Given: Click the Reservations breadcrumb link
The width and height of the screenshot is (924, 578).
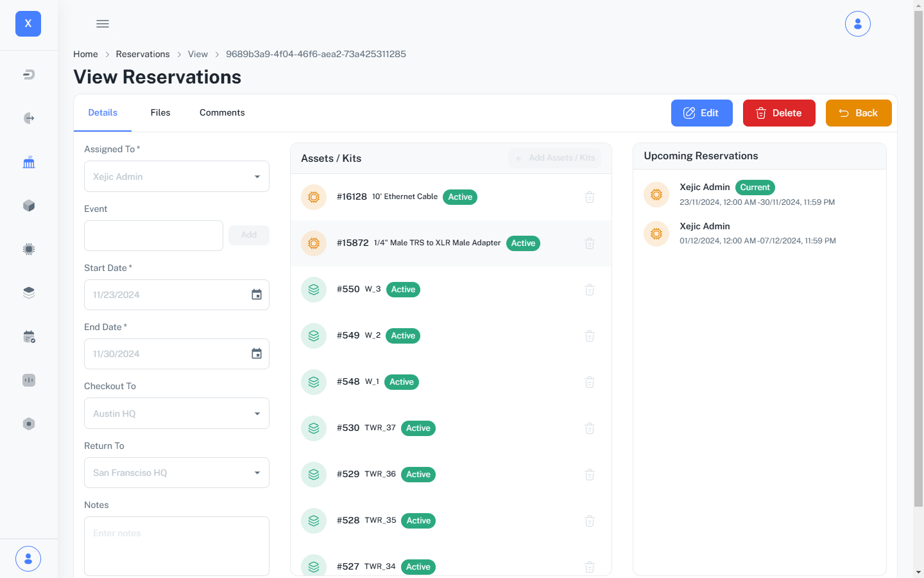Looking at the screenshot, I should pos(142,54).
